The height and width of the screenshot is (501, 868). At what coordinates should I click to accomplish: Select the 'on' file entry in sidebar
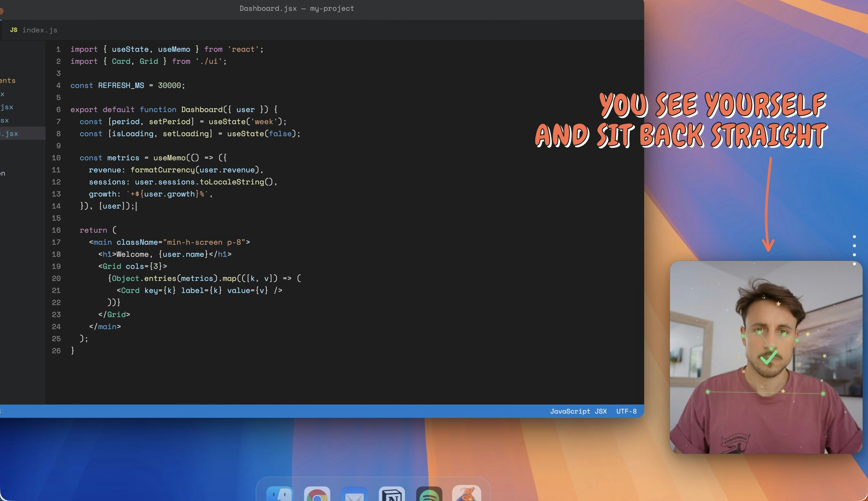3,173
